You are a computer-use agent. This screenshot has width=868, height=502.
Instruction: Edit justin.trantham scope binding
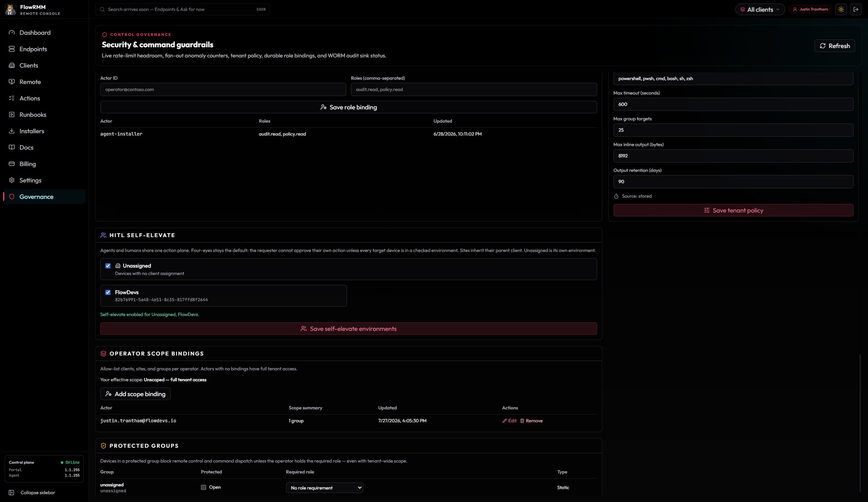[x=509, y=421]
